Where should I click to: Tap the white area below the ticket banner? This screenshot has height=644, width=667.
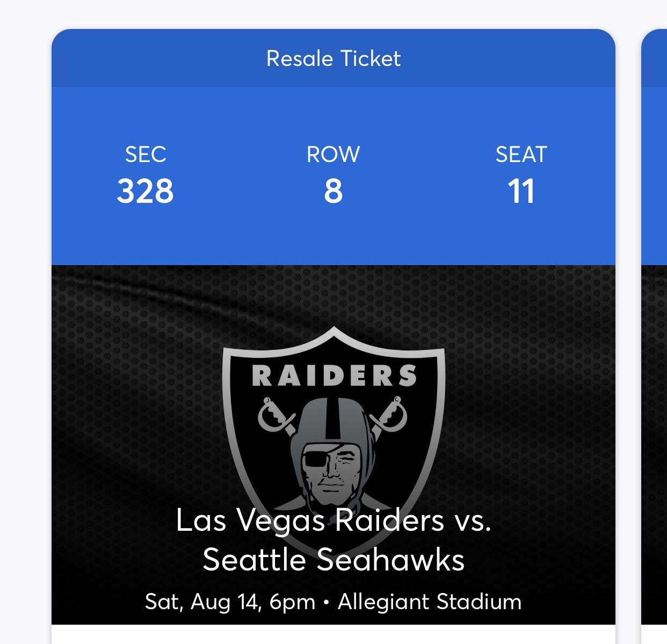click(x=334, y=634)
